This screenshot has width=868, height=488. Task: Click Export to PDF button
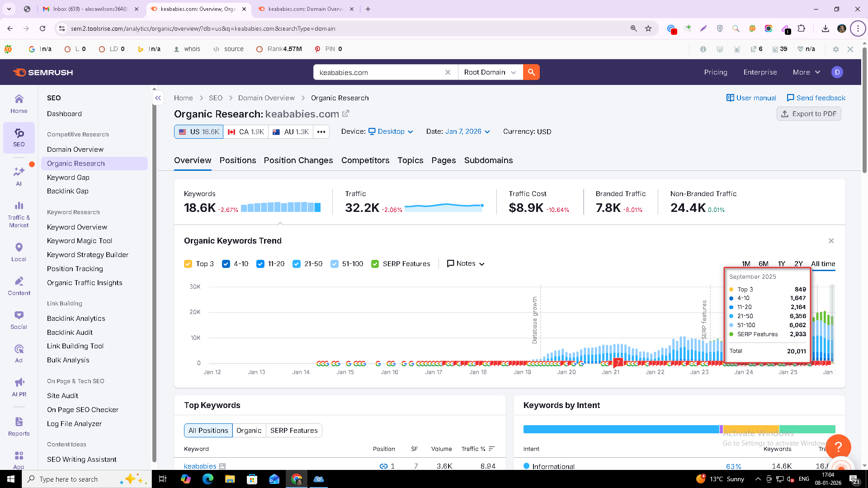[x=809, y=114]
